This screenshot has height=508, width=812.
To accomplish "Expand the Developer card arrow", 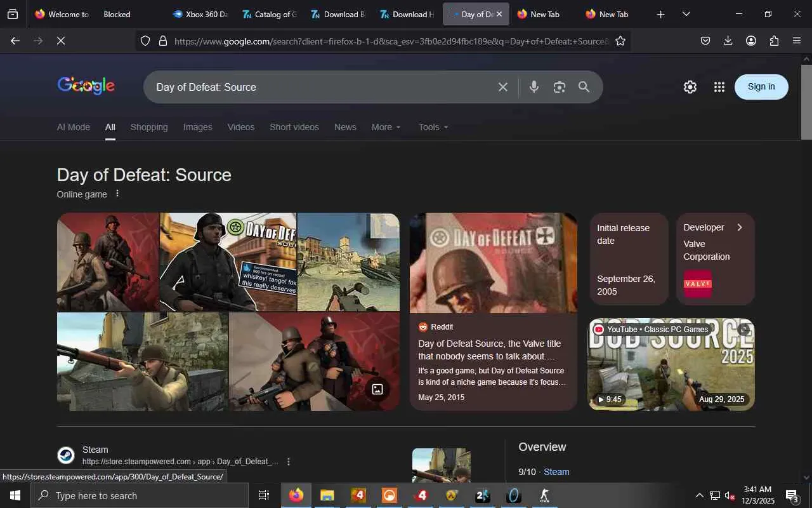I will tap(739, 227).
